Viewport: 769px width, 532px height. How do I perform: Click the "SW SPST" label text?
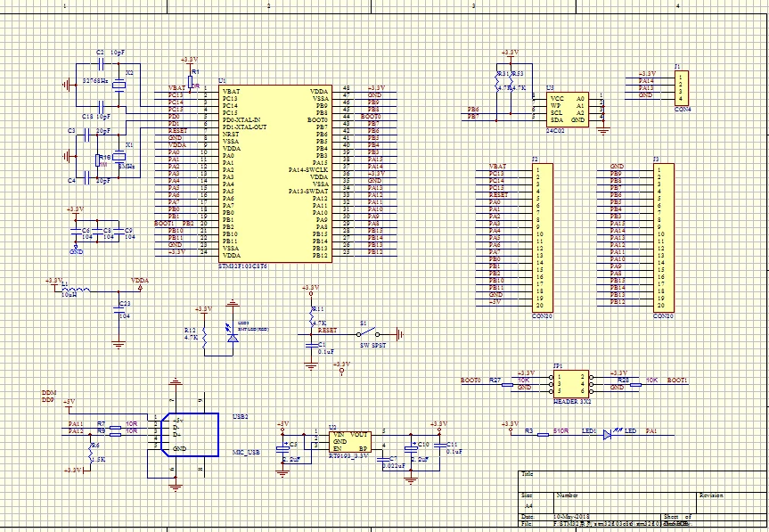click(x=372, y=345)
